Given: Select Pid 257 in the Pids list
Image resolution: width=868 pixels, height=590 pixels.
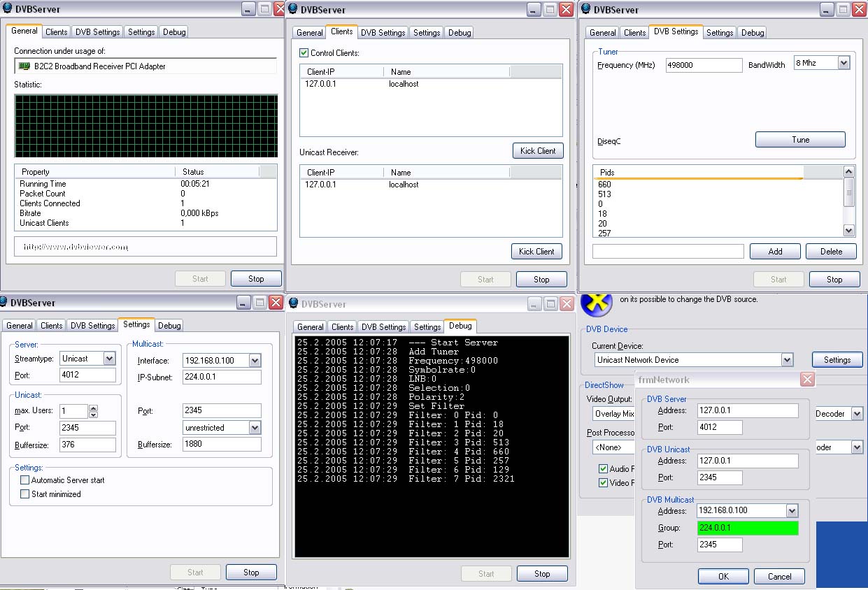Looking at the screenshot, I should click(x=604, y=233).
